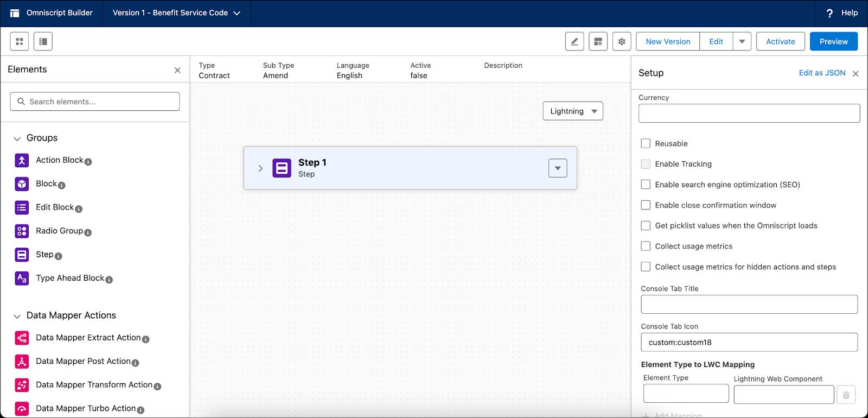
Task: Click the layout template toolbar icon
Action: 598,41
